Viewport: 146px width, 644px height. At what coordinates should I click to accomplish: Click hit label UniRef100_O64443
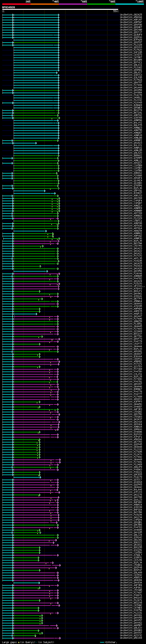pos(131,304)
